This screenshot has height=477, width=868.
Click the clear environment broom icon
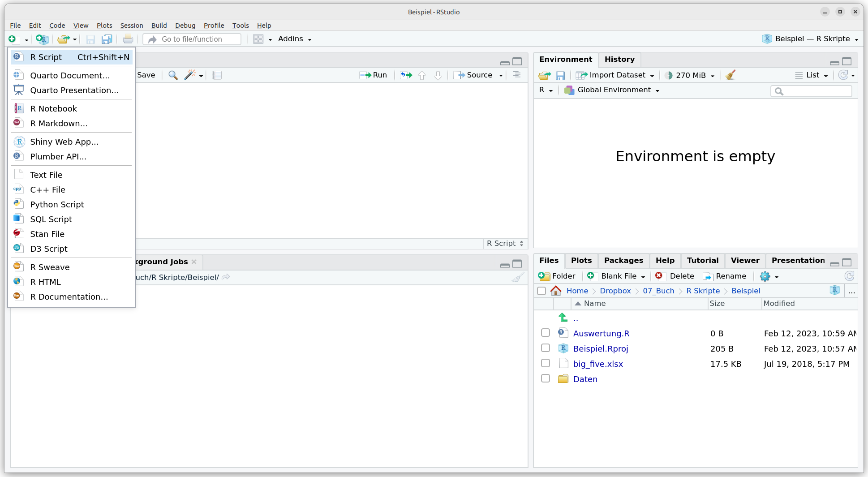click(730, 75)
